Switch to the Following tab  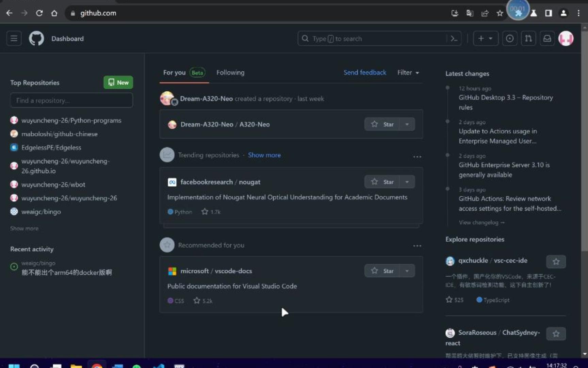230,73
